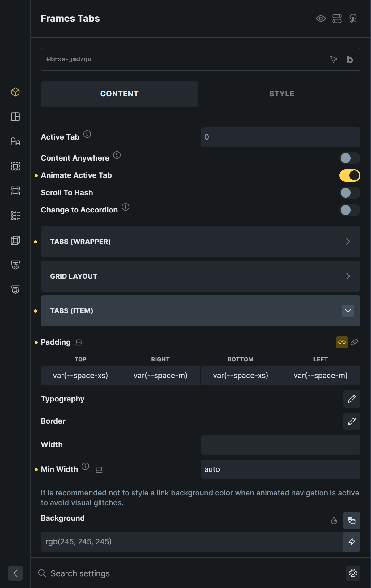
Task: Click the linked padding sides icon
Action: tap(342, 342)
